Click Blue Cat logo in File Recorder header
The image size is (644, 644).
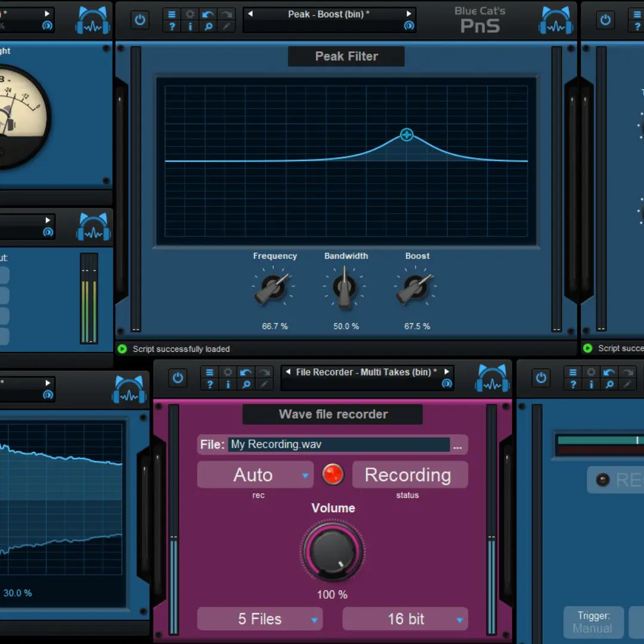[492, 378]
